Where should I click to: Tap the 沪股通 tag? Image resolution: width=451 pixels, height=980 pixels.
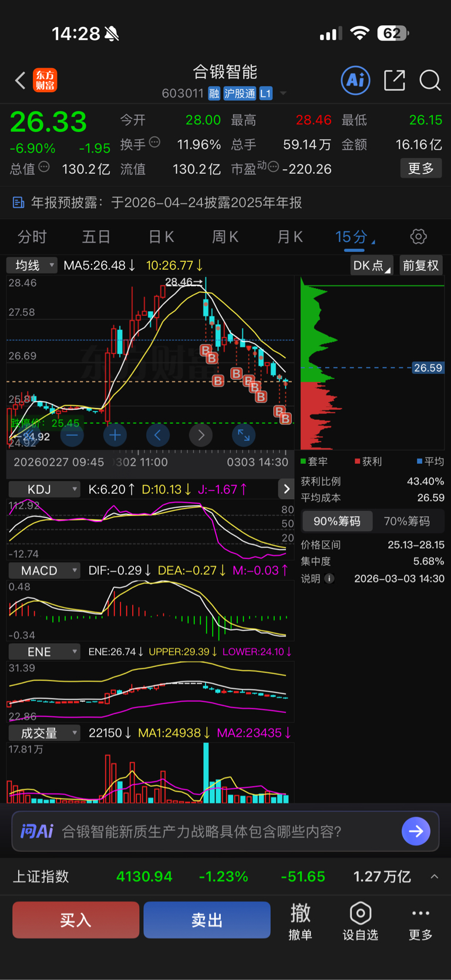240,93
